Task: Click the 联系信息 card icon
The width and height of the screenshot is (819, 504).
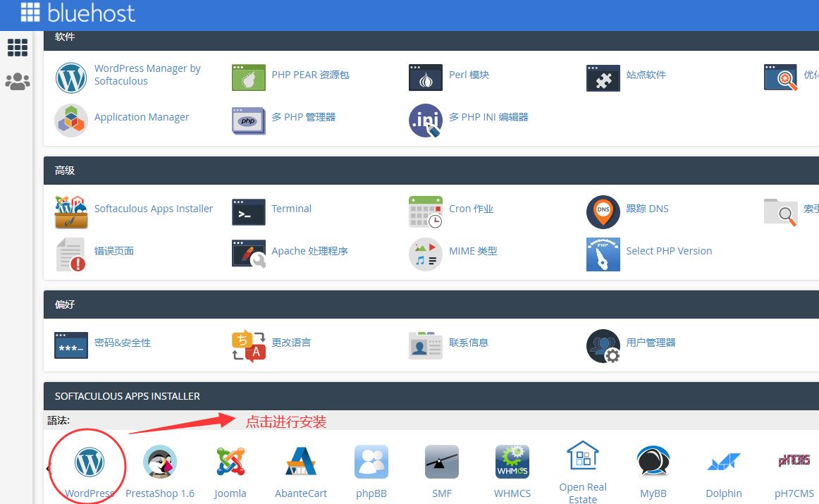Action: 426,345
